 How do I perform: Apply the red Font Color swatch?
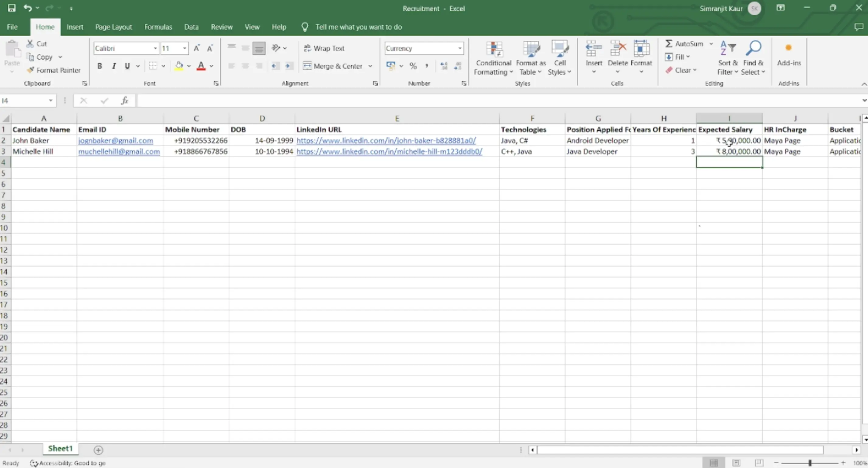[x=201, y=66]
